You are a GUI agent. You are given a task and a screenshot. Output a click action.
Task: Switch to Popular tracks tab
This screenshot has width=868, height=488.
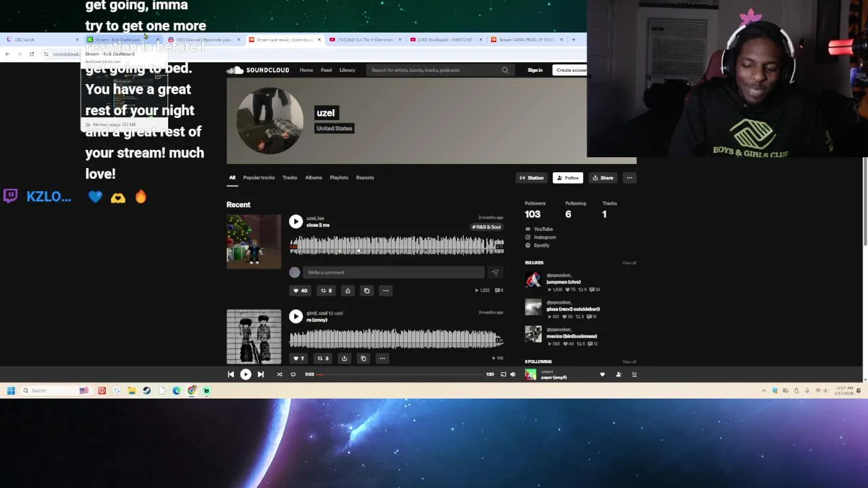[259, 178]
